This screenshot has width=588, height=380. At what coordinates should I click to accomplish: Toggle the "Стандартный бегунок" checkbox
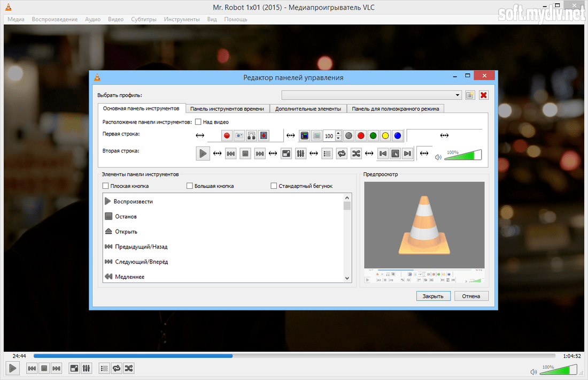click(x=274, y=186)
